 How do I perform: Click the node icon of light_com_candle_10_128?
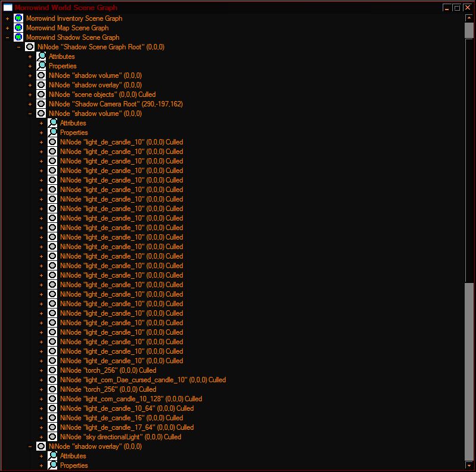[x=52, y=399]
